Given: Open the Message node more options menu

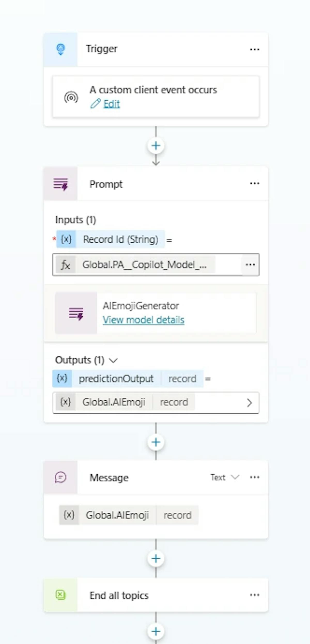Looking at the screenshot, I should click(254, 477).
